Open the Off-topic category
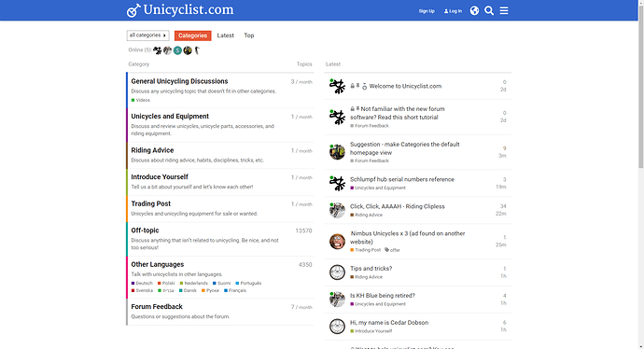Screen dimensions: 644x349 point(145,230)
